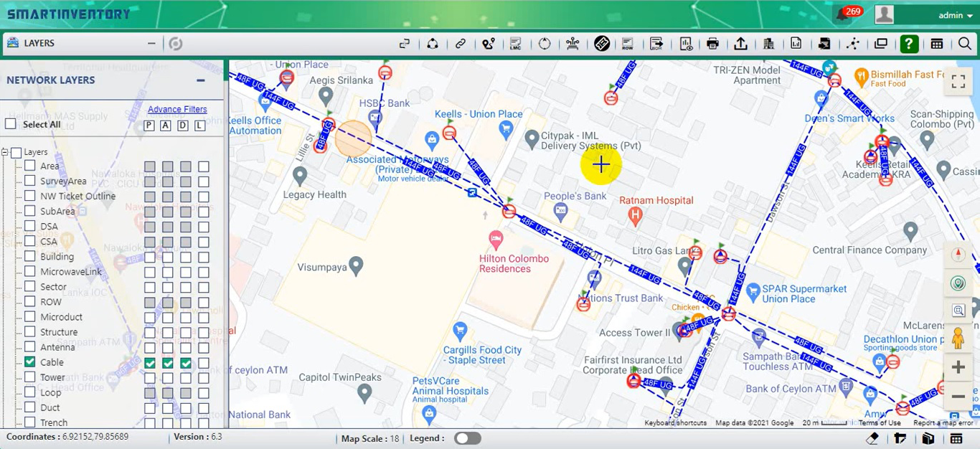Screen dimensions: 980x449
Task: Open Keyboard shortcuts on the map
Action: 675,423
